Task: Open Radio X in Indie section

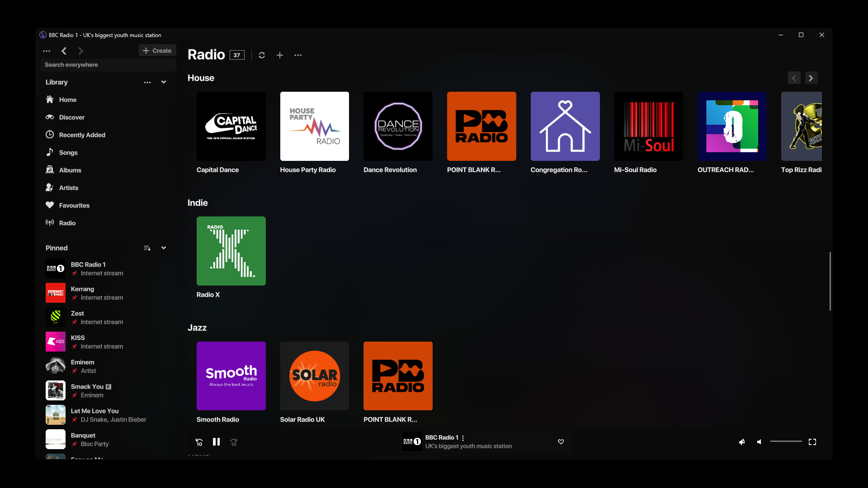Action: click(231, 251)
